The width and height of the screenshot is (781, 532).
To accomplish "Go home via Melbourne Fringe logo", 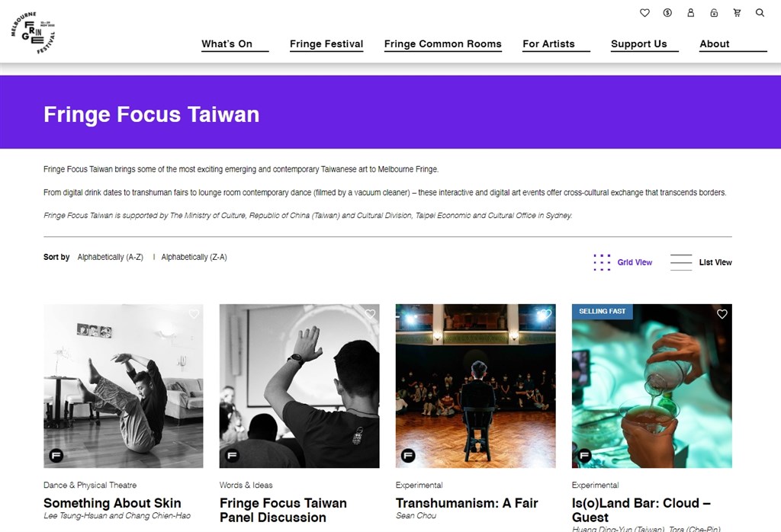I will coord(34,32).
